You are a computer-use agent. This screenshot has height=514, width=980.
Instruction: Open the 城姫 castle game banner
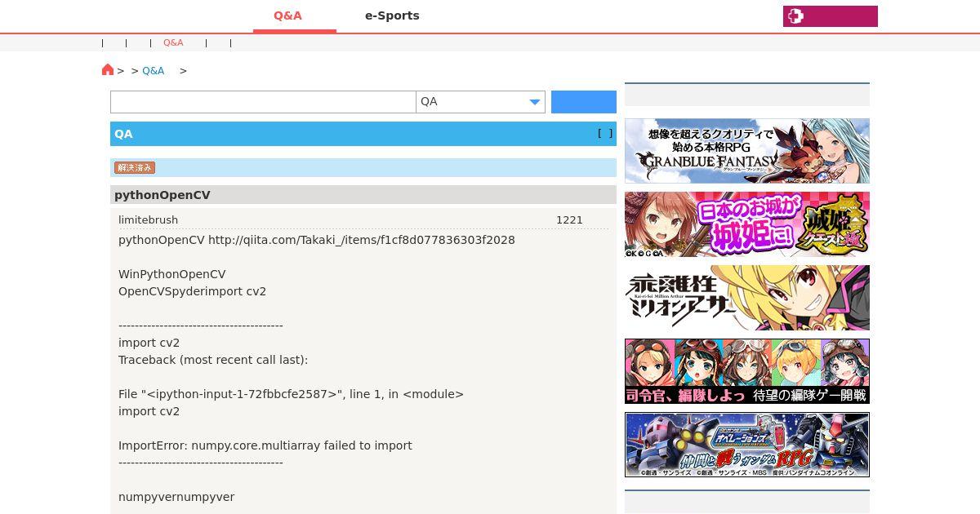click(747, 224)
